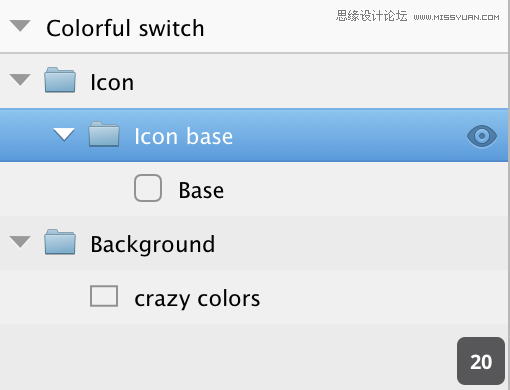Image resolution: width=510 pixels, height=390 pixels.
Task: Click the Background group folder icon
Action: [x=60, y=242]
